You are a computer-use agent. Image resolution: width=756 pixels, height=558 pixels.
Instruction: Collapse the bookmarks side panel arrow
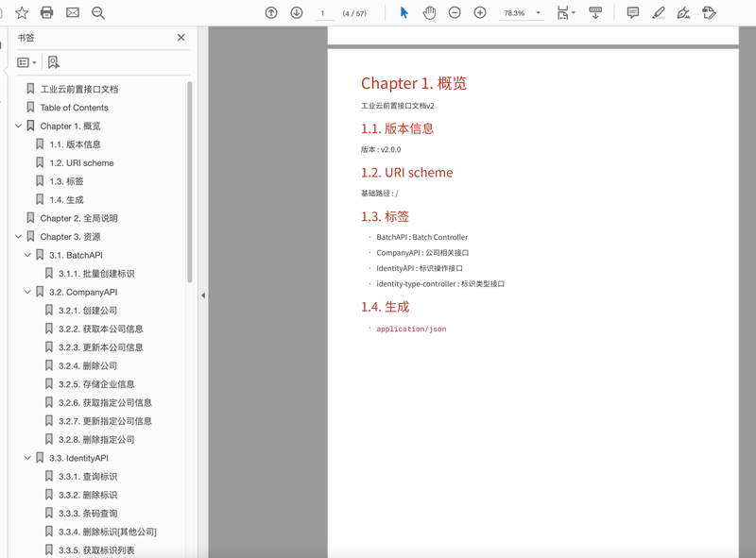point(203,296)
